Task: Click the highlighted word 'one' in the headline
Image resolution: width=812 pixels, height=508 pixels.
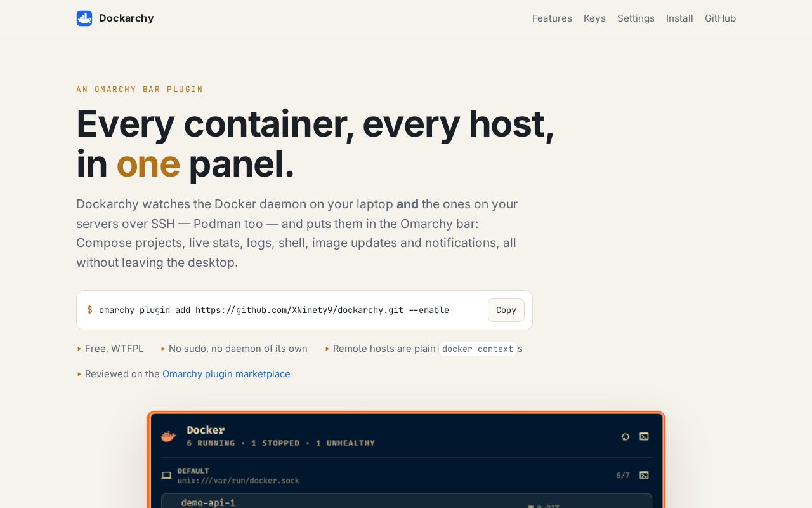Action: [x=148, y=163]
